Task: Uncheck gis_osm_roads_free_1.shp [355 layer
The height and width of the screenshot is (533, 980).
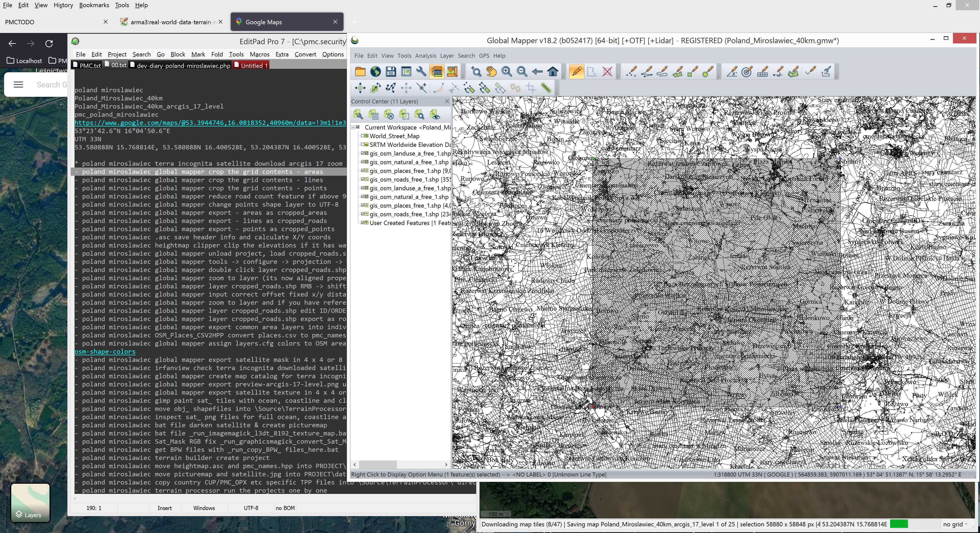Action: [x=363, y=179]
